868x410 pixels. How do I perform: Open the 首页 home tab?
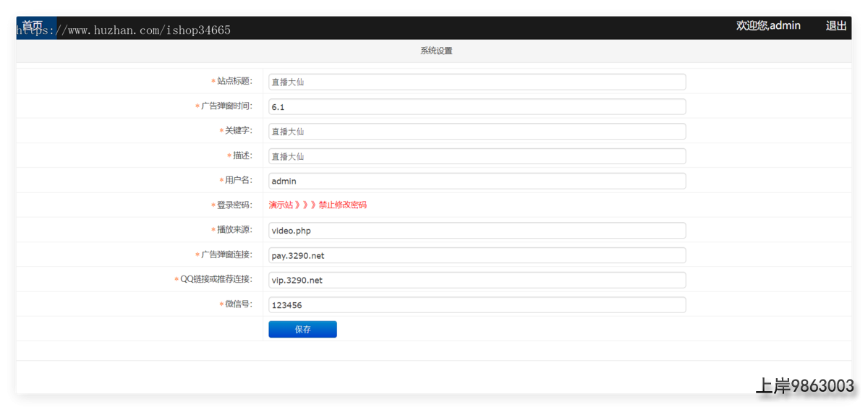[x=33, y=26]
